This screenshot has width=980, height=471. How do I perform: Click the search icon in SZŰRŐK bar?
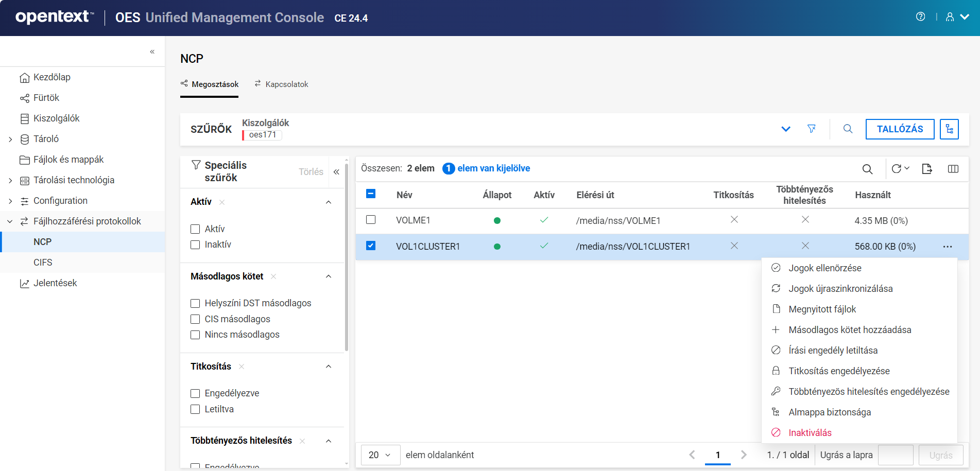point(848,129)
